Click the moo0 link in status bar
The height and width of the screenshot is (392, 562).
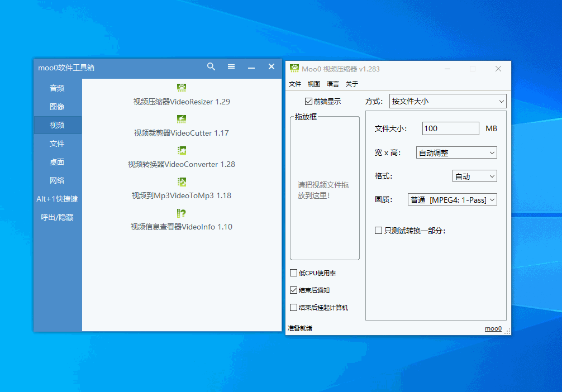click(493, 328)
